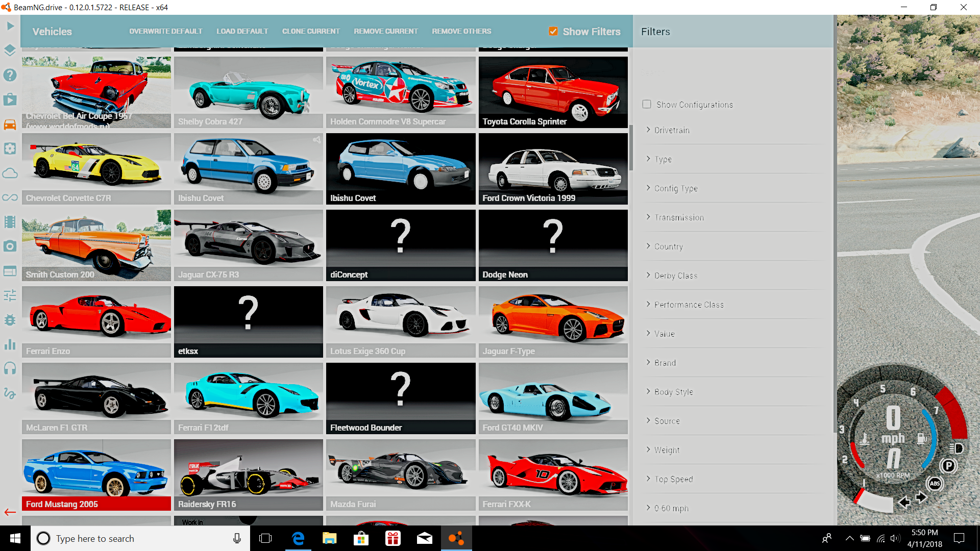Open the camera photo mode icon
Image resolution: width=980 pixels, height=551 pixels.
point(10,246)
